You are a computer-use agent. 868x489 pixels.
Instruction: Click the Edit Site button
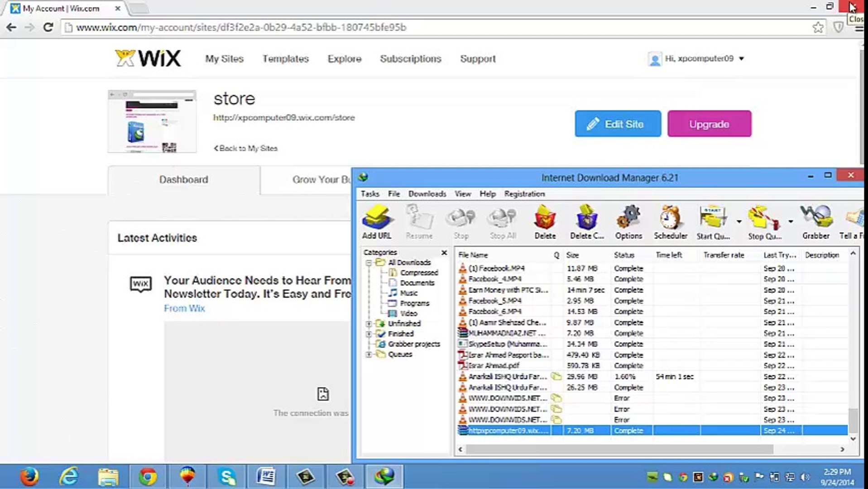(x=617, y=124)
